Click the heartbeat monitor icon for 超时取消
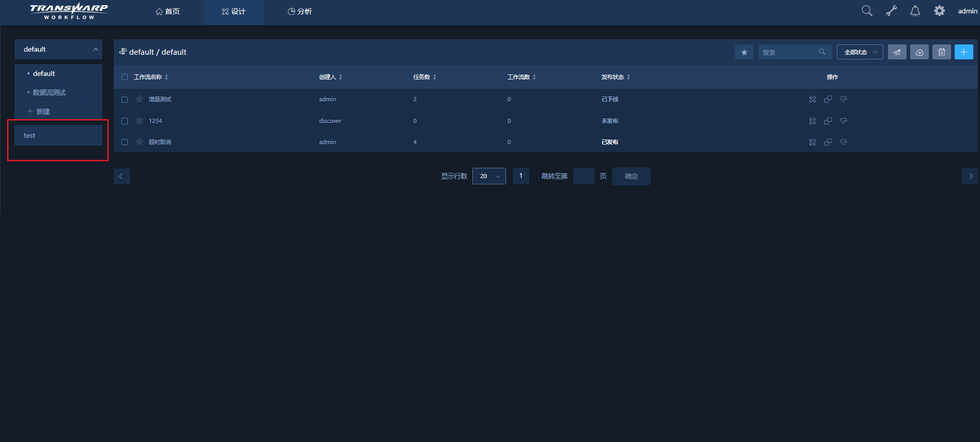 coord(844,142)
